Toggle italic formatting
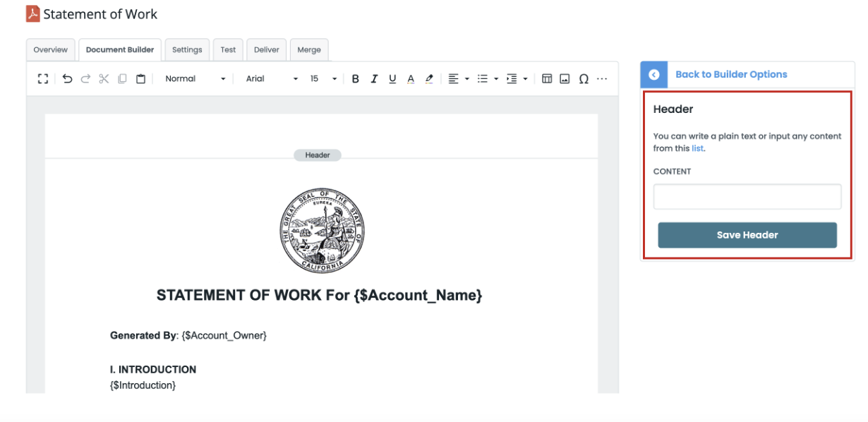 tap(374, 78)
